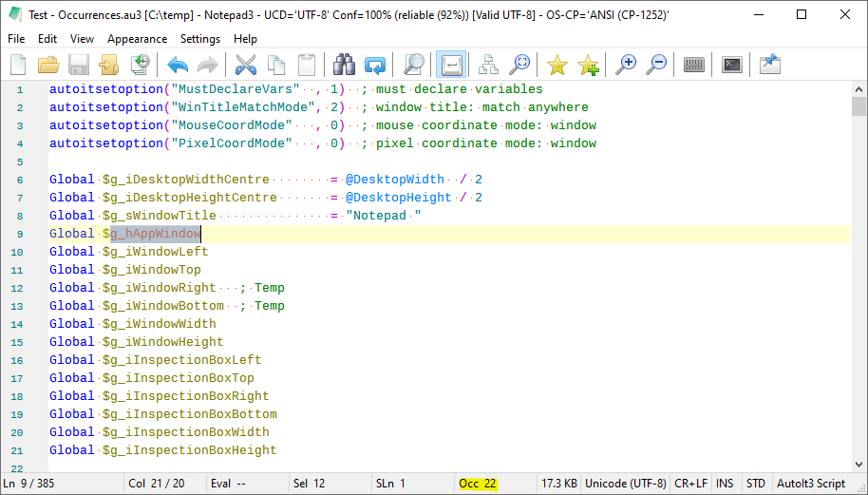Click the scheme hierarchy toolbar icon
This screenshot has height=495, width=868.
click(488, 65)
